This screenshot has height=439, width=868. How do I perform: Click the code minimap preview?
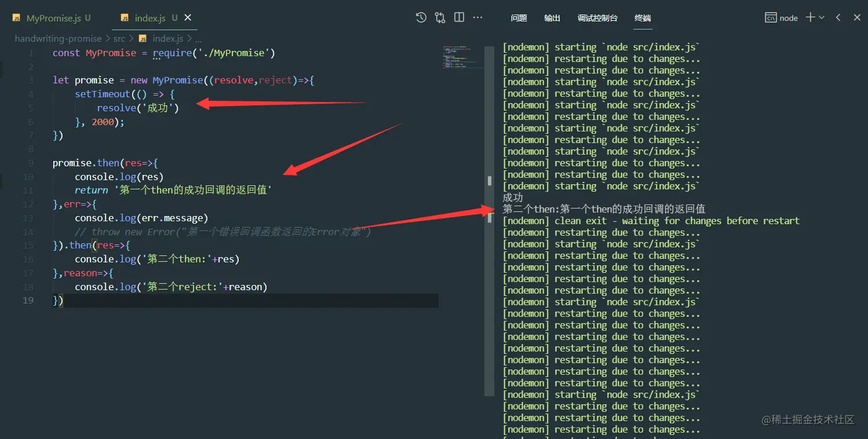[x=463, y=58]
